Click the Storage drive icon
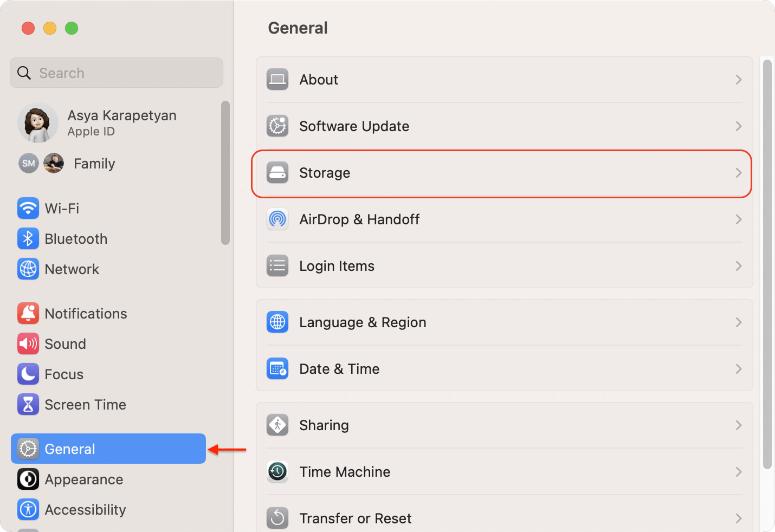The height and width of the screenshot is (532, 775). pos(277,173)
